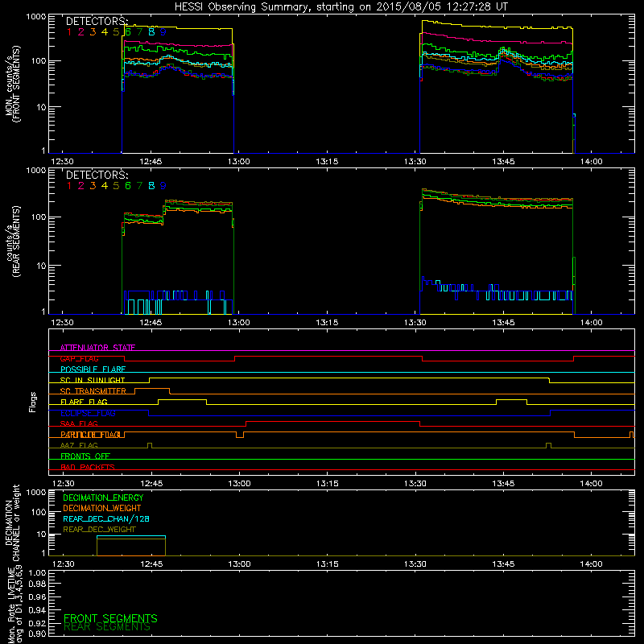Select green detector number 6 in front segments legend
The width and height of the screenshot is (644, 644).
pyautogui.click(x=128, y=31)
